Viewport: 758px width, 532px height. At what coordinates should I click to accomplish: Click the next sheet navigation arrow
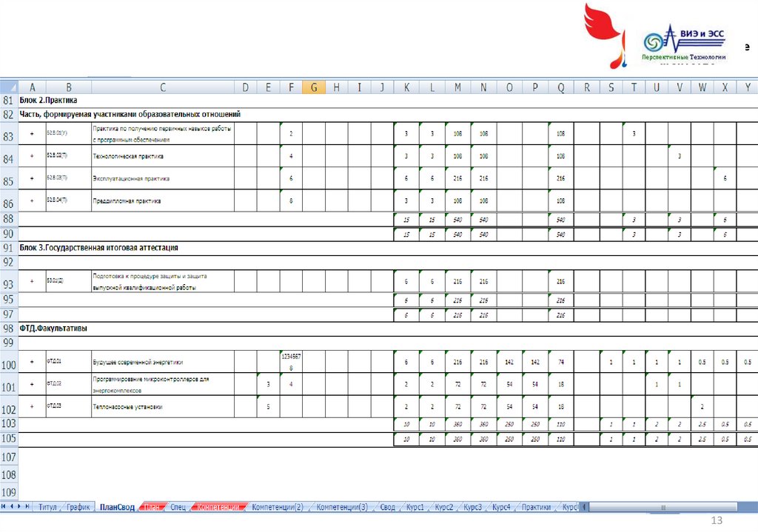pyautogui.click(x=19, y=506)
